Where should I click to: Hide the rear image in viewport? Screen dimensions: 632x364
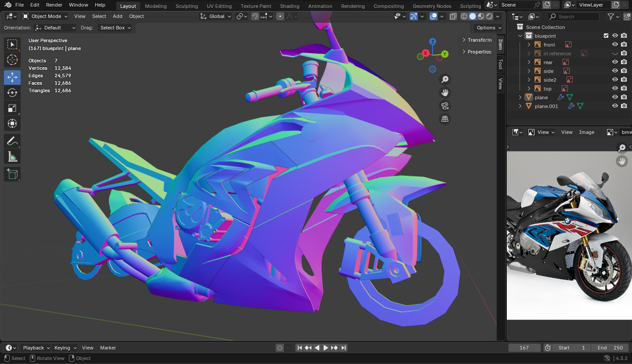pos(615,62)
